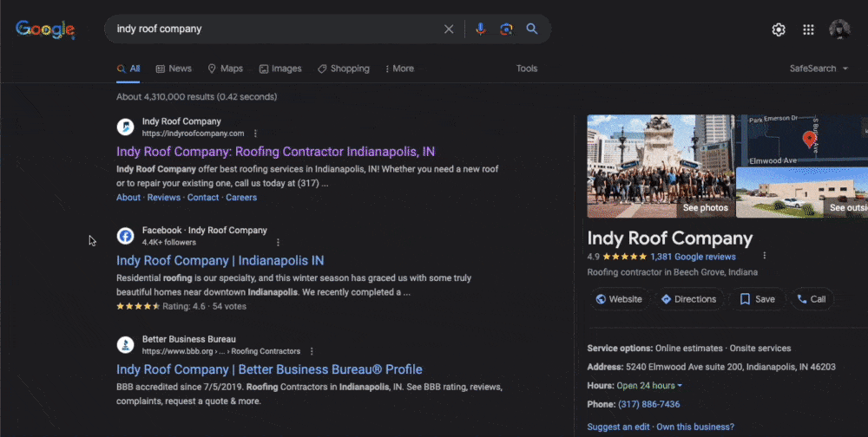Click the red map pin

click(x=809, y=139)
